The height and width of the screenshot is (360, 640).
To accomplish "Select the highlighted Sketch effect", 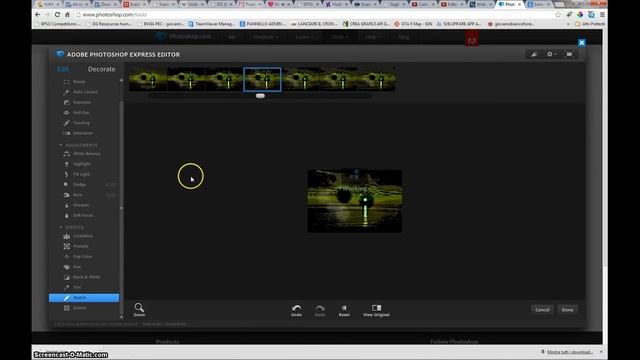I will [x=84, y=298].
